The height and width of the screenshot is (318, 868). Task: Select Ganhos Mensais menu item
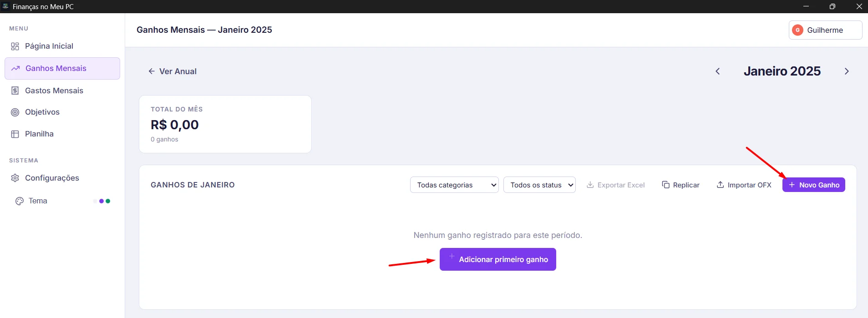(62, 68)
